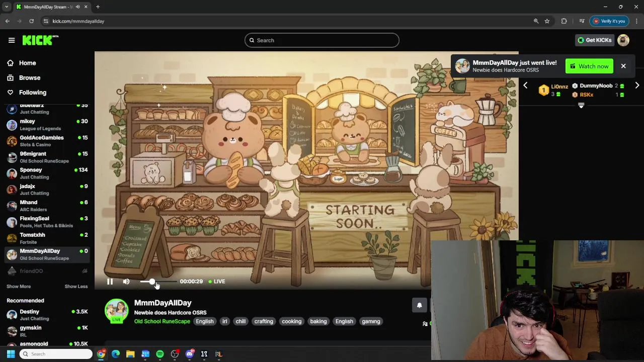Open offline friendOO channel
The width and height of the screenshot is (644, 362).
click(x=47, y=271)
